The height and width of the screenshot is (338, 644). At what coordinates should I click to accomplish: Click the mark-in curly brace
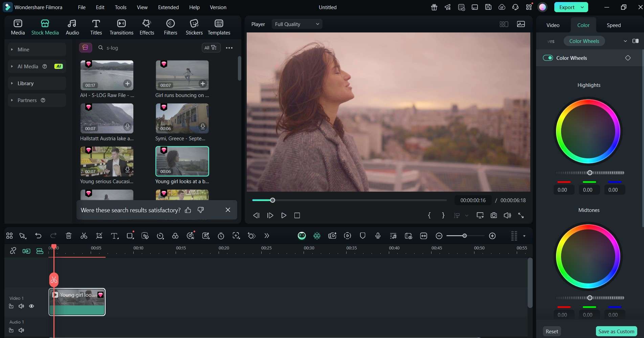(429, 215)
